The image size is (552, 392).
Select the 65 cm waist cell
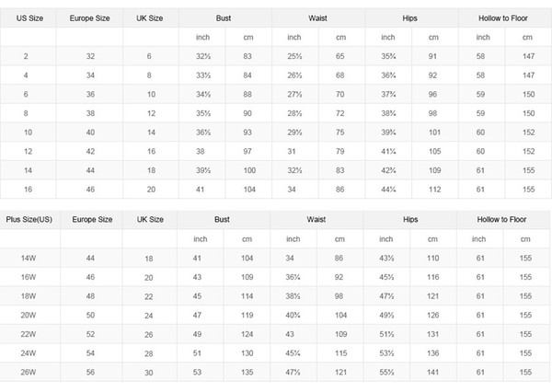click(340, 58)
